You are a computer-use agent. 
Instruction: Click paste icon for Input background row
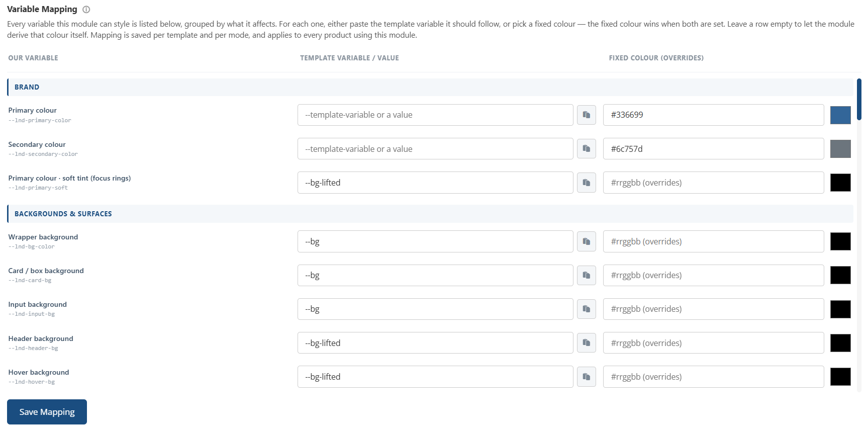(586, 309)
